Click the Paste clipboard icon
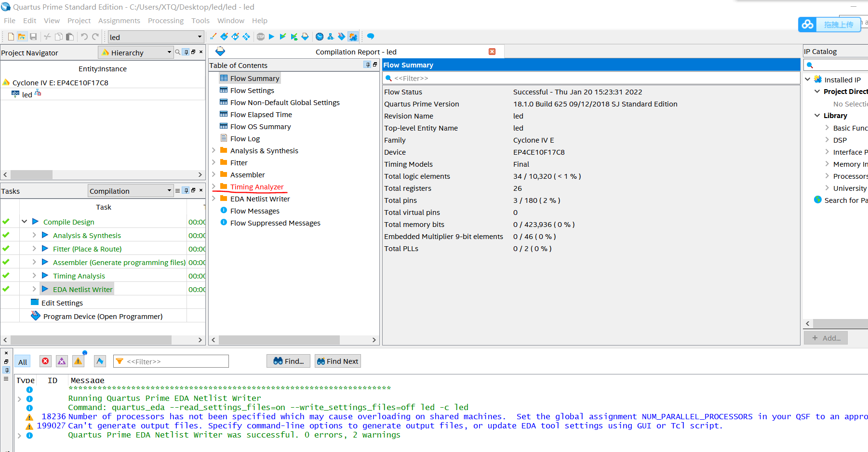 pos(70,37)
